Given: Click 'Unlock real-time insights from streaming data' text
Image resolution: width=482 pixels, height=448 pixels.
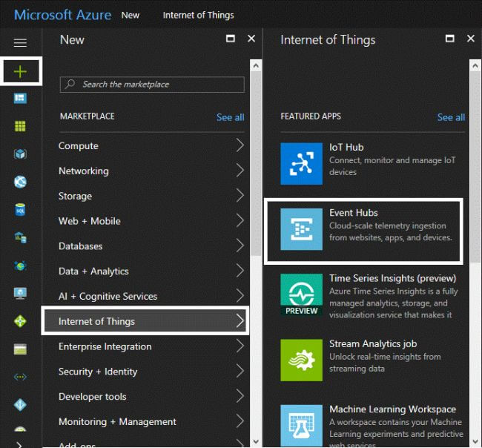Looking at the screenshot, I should click(385, 363).
